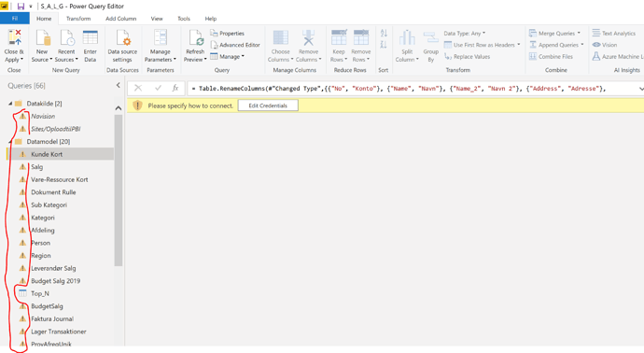This screenshot has width=644, height=353.
Task: Open the Data Type: Any dropdown
Action: coord(464,34)
